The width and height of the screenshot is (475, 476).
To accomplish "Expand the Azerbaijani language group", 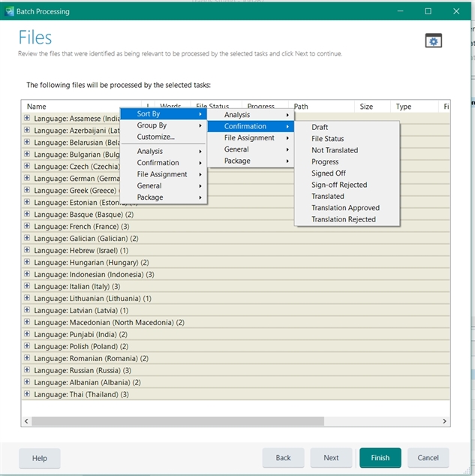I will click(x=27, y=130).
